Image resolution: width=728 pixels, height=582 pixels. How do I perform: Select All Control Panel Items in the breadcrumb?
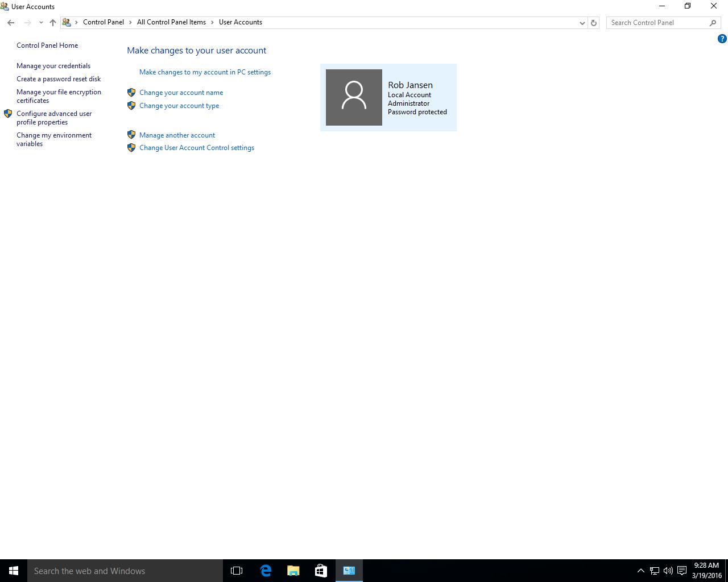click(171, 22)
